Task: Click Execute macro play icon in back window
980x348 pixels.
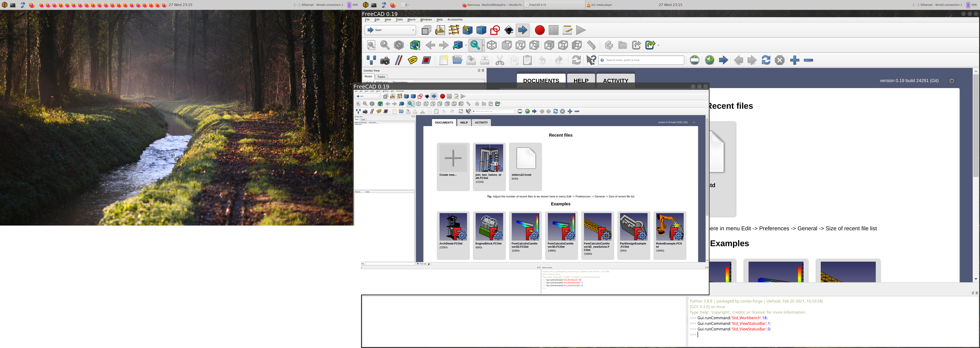Action: (x=581, y=30)
